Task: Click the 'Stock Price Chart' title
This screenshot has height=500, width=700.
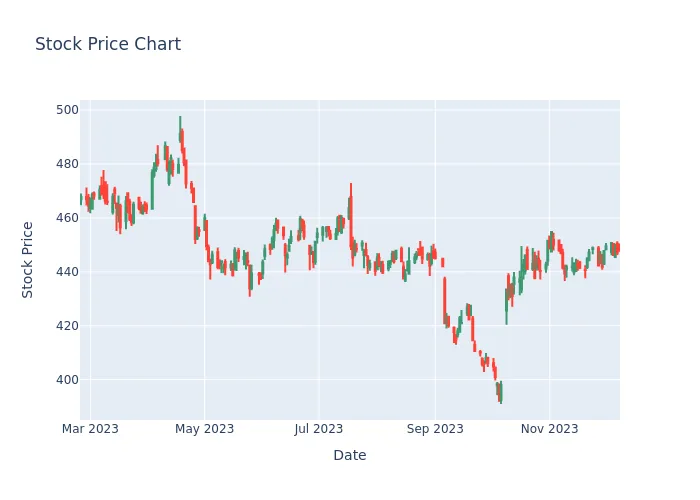Action: 108,44
